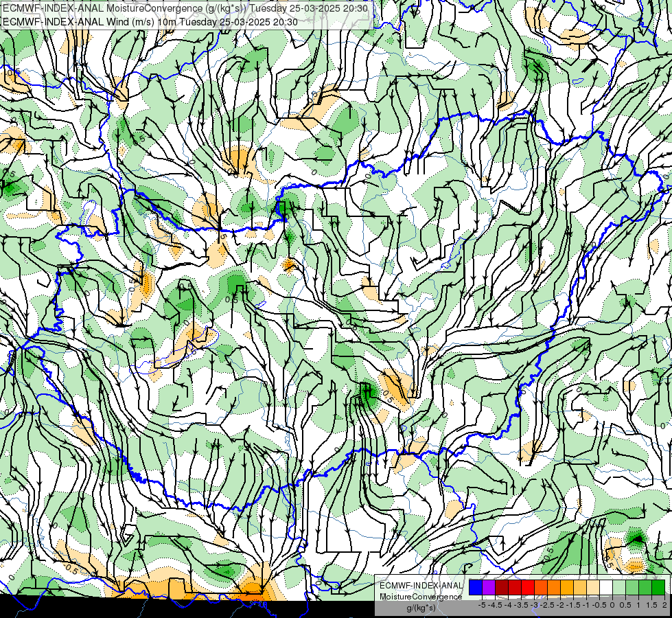The image size is (672, 618).
Task: Click the -3 legend scale value
Action: [x=535, y=605]
